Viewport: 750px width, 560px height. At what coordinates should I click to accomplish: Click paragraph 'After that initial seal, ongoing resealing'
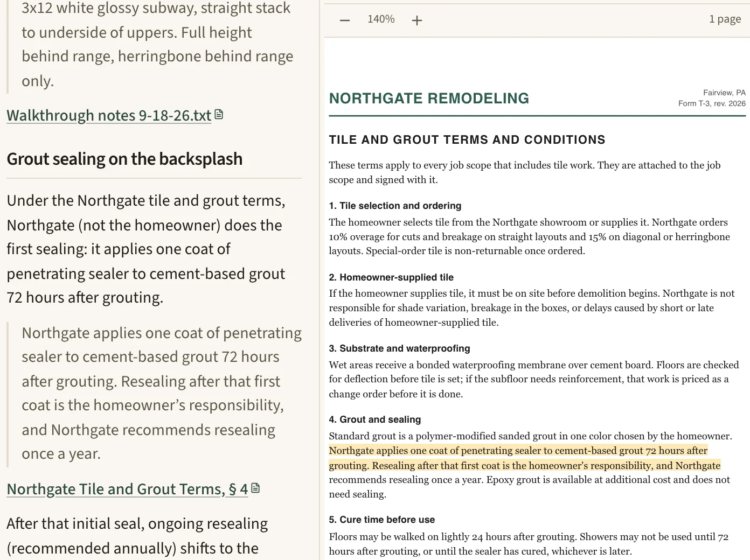pyautogui.click(x=137, y=536)
